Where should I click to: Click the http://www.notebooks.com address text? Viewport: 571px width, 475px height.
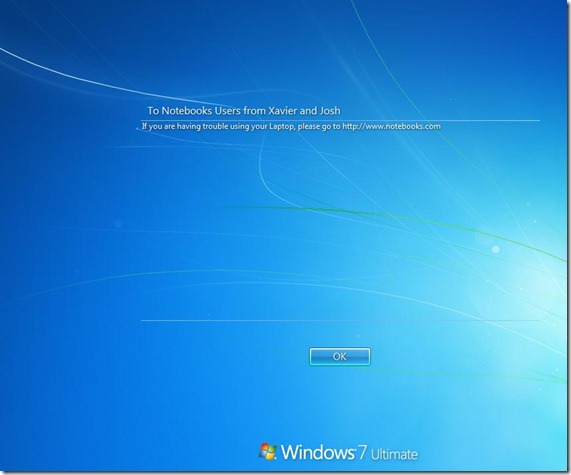pos(391,126)
